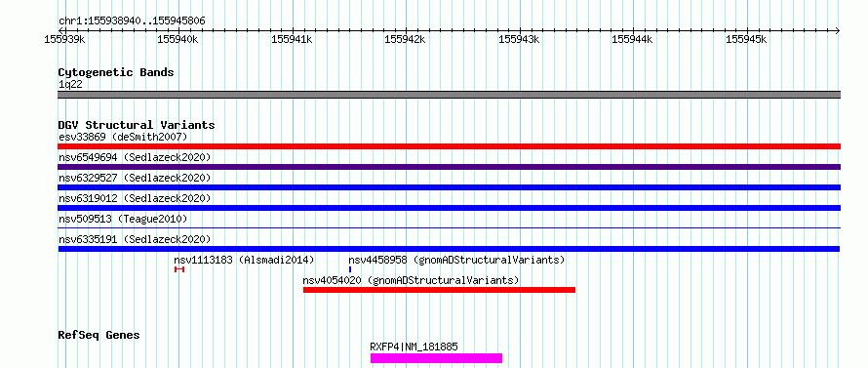868x368 pixels.
Task: Select the blue nsv6319012 variant bar
Action: (x=449, y=208)
